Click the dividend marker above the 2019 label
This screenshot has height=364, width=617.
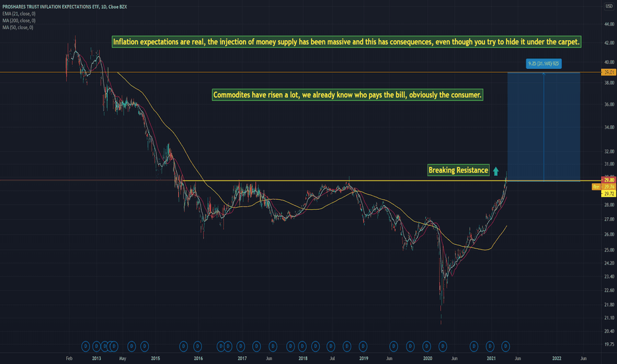pos(363,346)
